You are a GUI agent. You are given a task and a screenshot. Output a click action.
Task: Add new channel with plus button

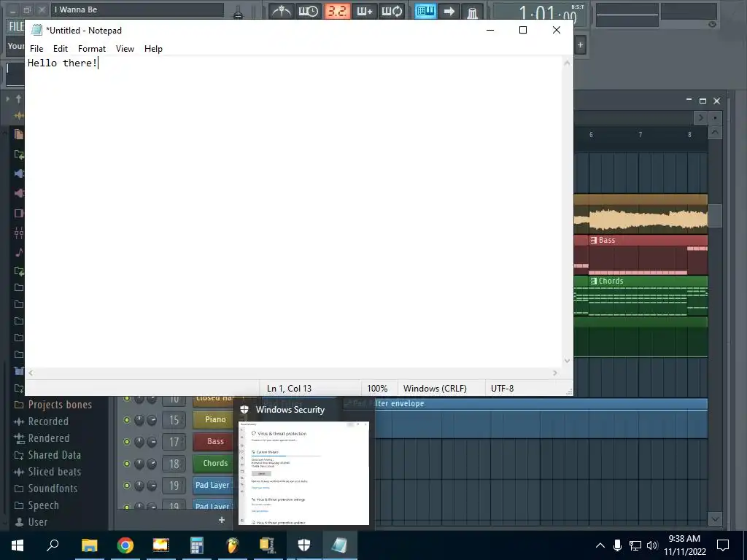click(222, 520)
